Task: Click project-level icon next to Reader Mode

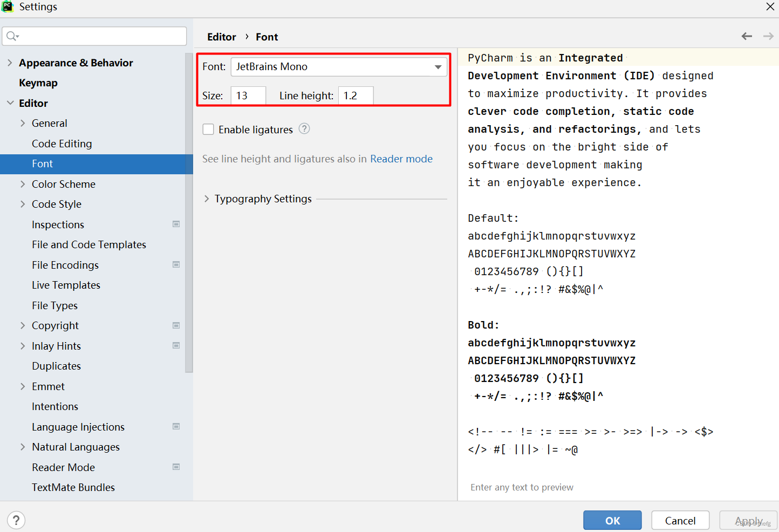Action: click(176, 467)
